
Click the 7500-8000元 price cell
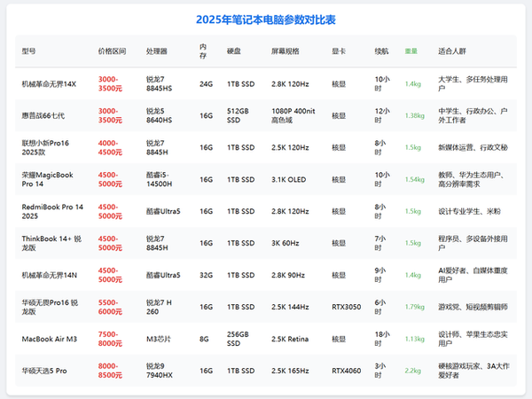coord(110,339)
